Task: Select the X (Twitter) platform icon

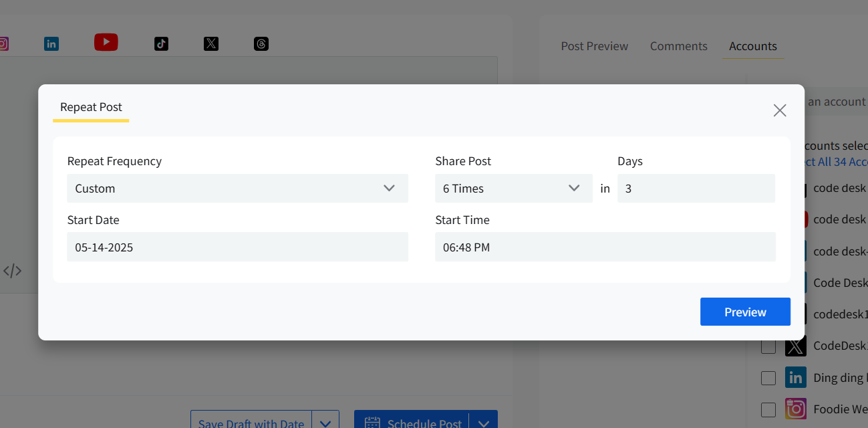Action: point(211,44)
